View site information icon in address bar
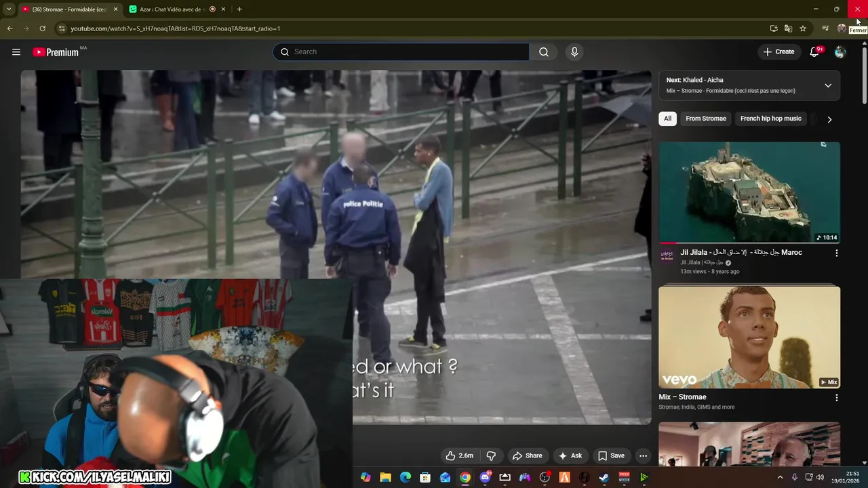 click(62, 28)
